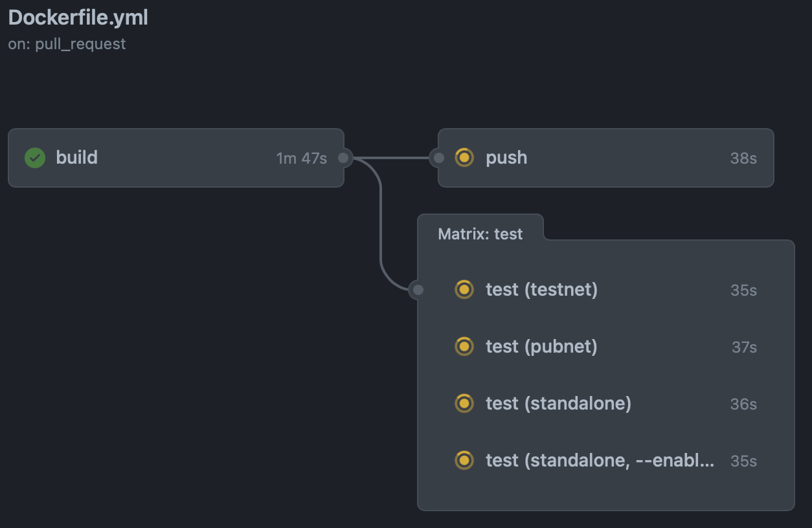The image size is (812, 528).
Task: Open the Matrix: test group header
Action: pyautogui.click(x=480, y=234)
